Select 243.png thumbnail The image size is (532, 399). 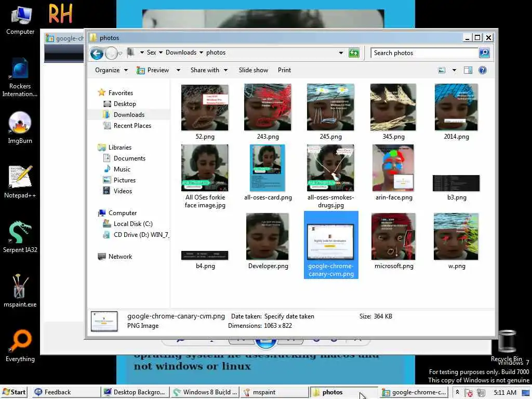click(x=268, y=108)
